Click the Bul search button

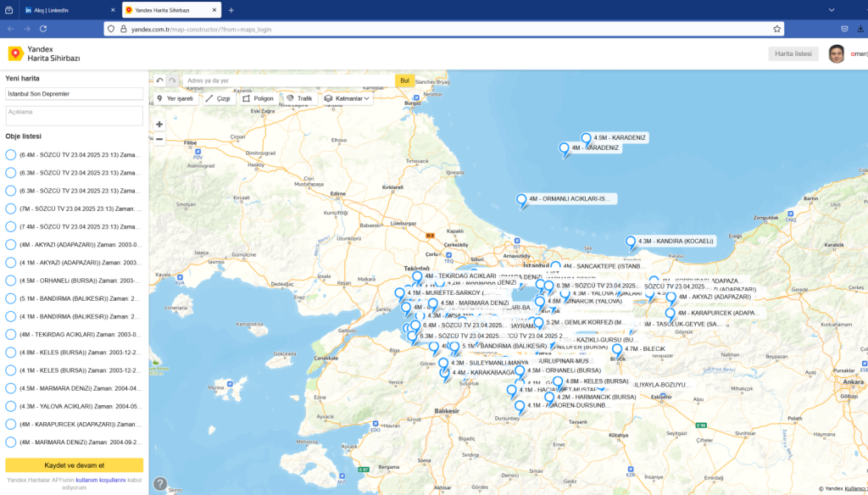pyautogui.click(x=404, y=81)
